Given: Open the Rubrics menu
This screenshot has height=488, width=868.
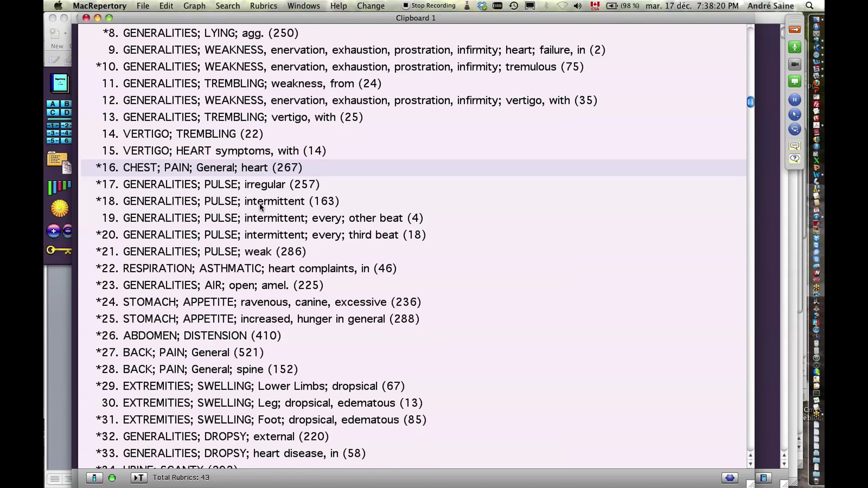Looking at the screenshot, I should [x=263, y=6].
